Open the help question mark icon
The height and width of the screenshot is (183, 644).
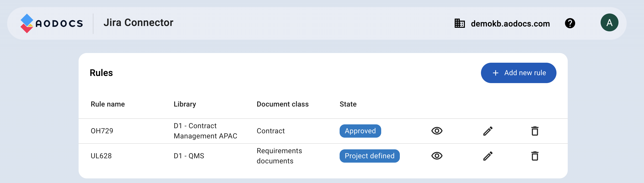570,23
